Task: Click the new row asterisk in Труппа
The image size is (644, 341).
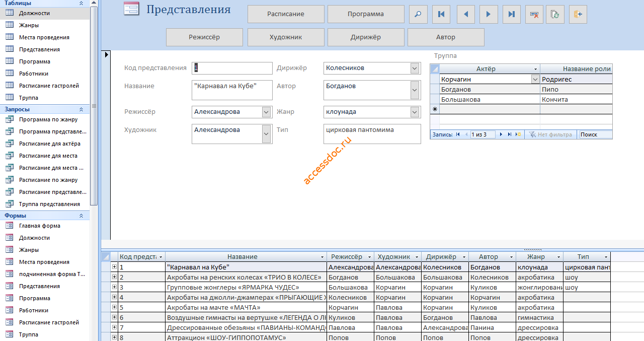Action: (435, 109)
